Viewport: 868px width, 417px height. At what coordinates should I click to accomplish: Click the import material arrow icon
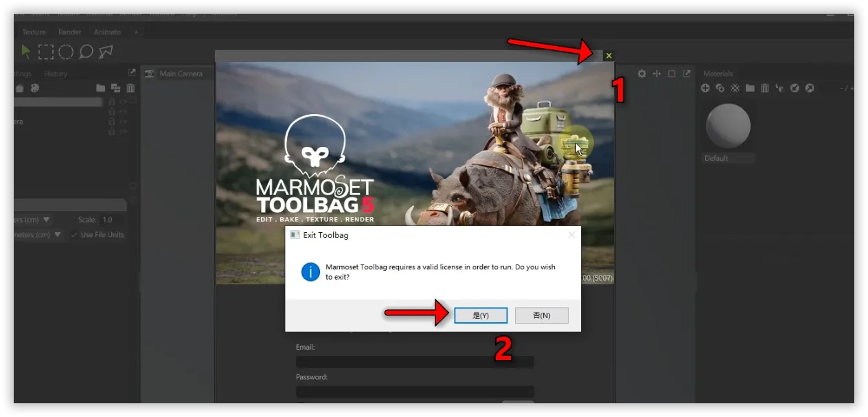click(x=795, y=88)
